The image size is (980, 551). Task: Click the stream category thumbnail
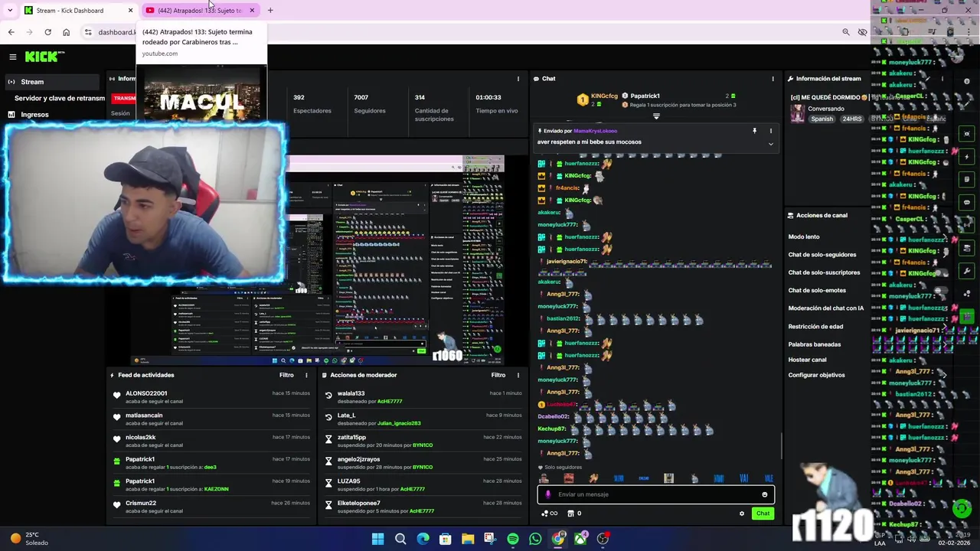(x=798, y=113)
